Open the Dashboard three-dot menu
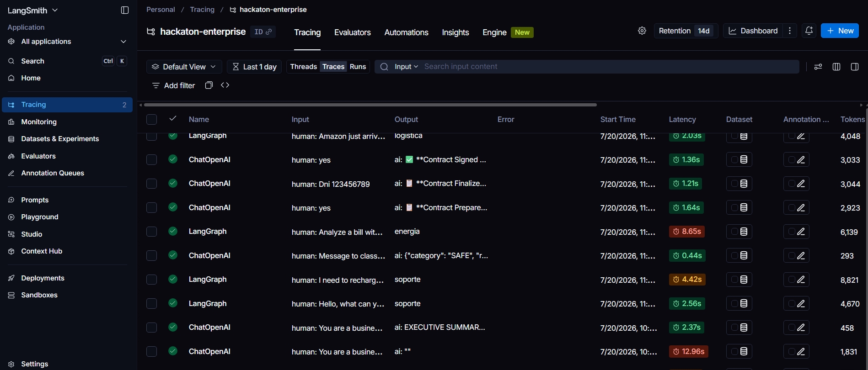 790,31
